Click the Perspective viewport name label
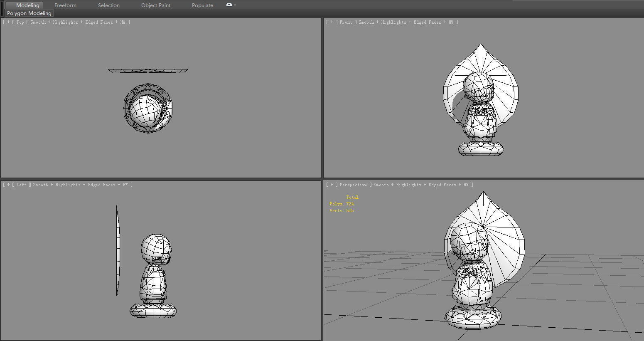 tap(353, 185)
